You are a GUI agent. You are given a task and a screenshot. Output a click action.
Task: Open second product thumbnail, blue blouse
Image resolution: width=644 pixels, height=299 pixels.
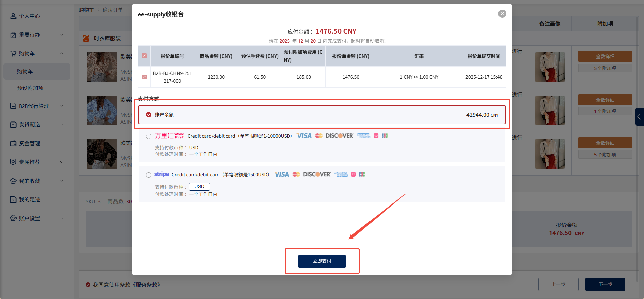pos(102,110)
